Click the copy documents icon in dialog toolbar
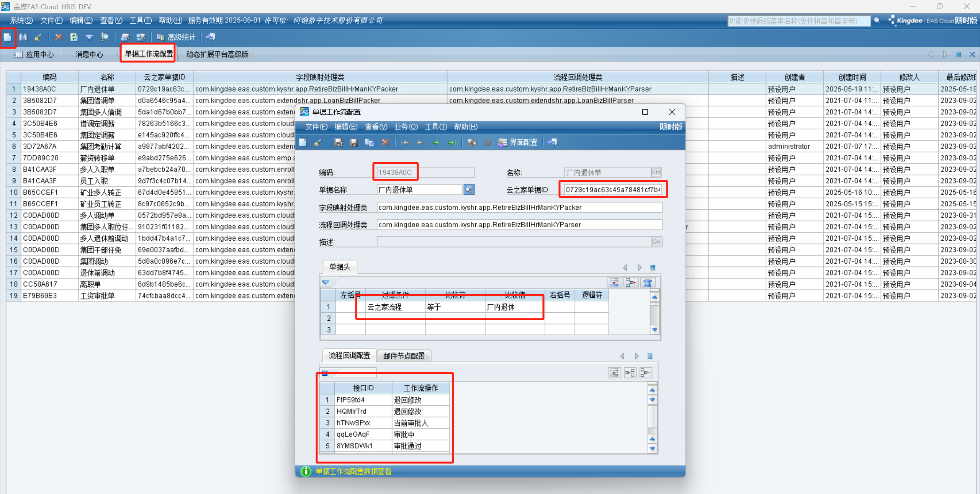Image resolution: width=980 pixels, height=494 pixels. 369,143
